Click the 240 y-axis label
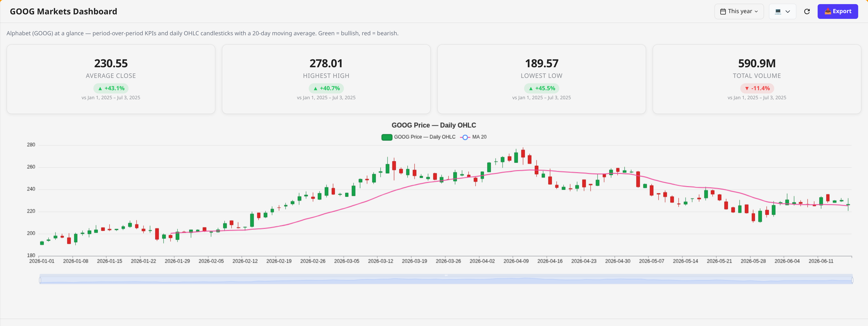 point(31,189)
